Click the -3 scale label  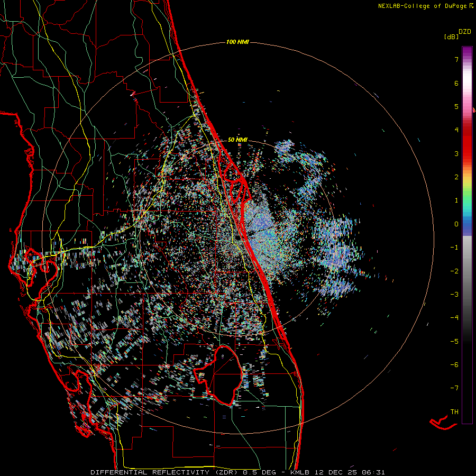[454, 295]
